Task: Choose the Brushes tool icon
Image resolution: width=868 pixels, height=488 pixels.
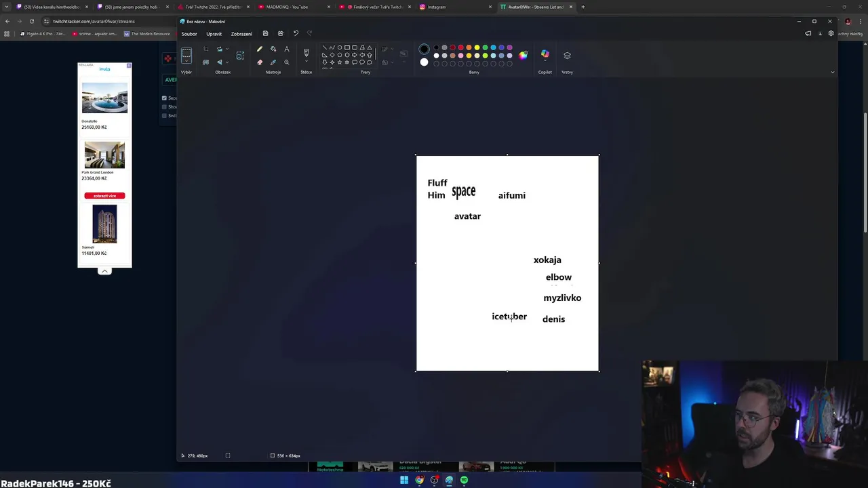Action: tap(307, 52)
